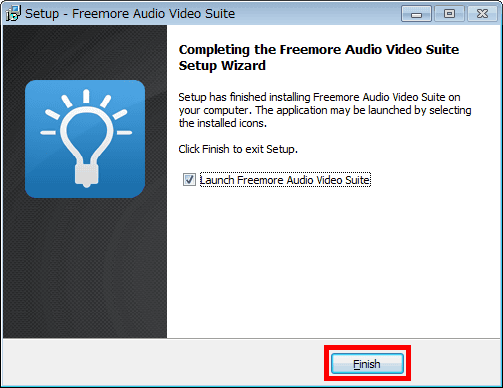The height and width of the screenshot is (388, 503).
Task: Minimize the Setup window
Action: (x=416, y=14)
